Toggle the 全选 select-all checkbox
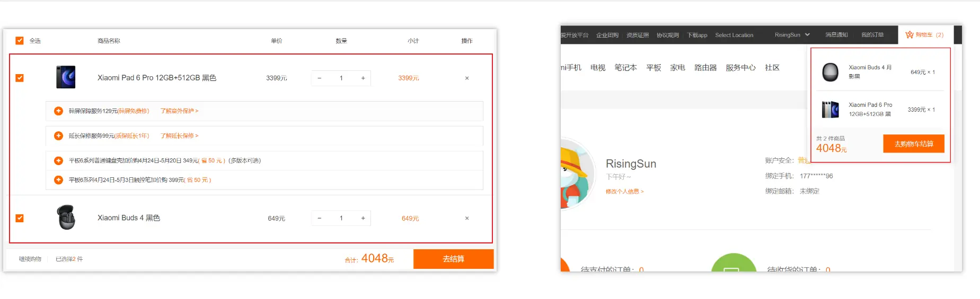The width and height of the screenshot is (980, 299). pyautogui.click(x=20, y=41)
